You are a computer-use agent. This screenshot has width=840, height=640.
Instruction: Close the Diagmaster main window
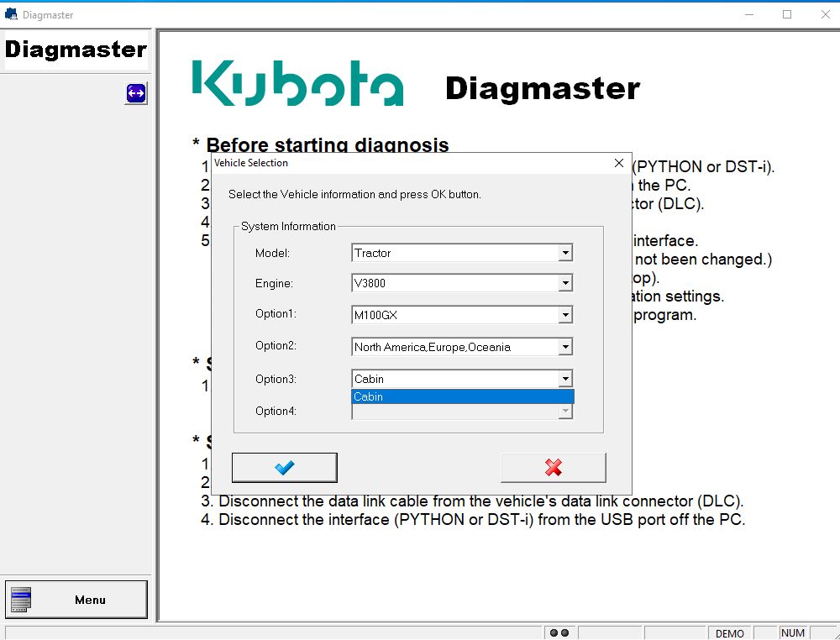(x=826, y=14)
